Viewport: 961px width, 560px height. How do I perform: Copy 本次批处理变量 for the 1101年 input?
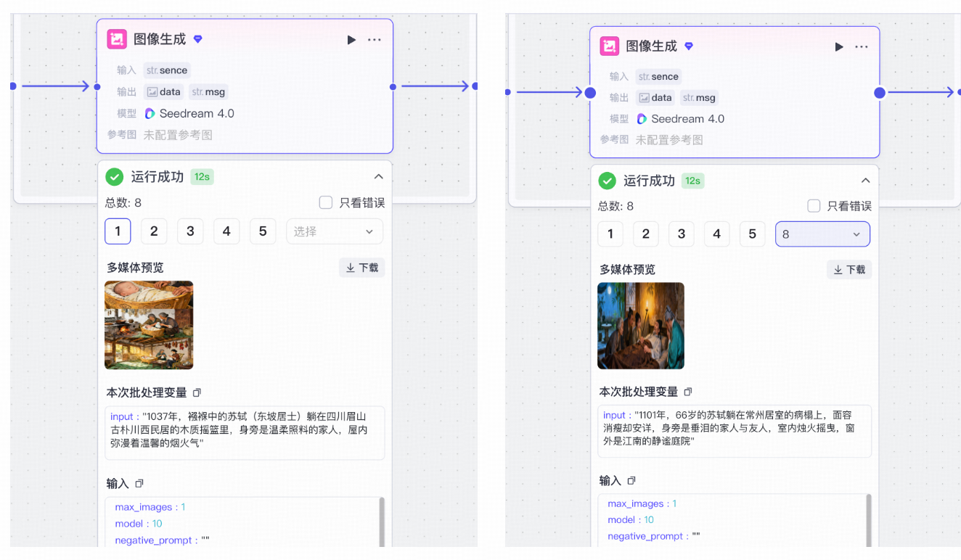689,392
